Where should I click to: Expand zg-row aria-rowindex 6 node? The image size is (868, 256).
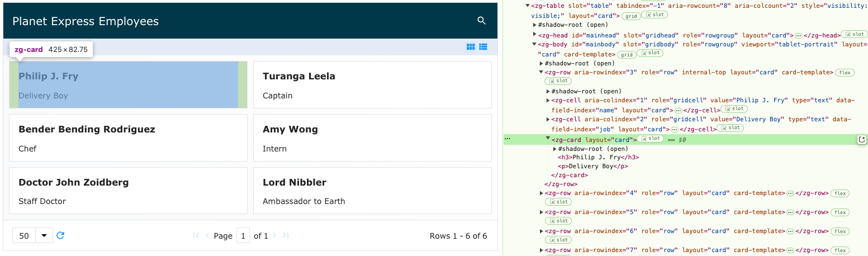pyautogui.click(x=541, y=231)
